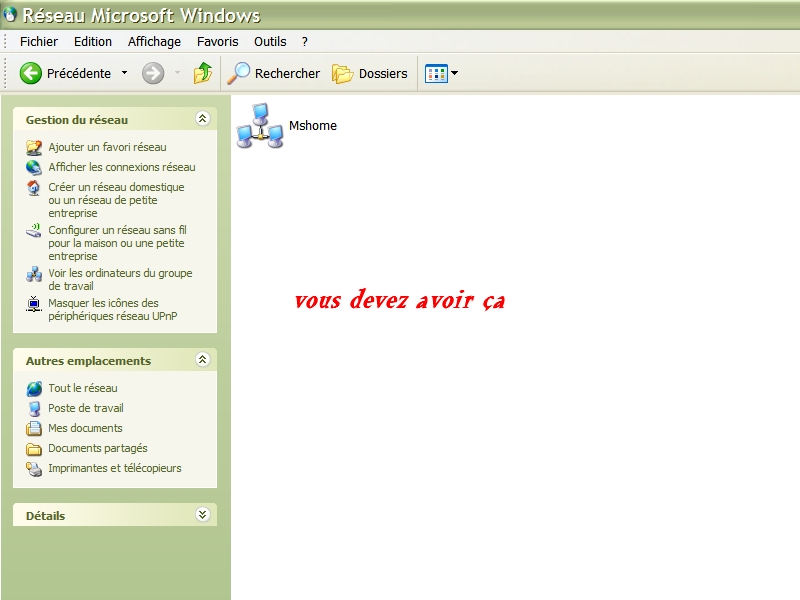
Task: Click the Détails header text
Action: tap(45, 516)
